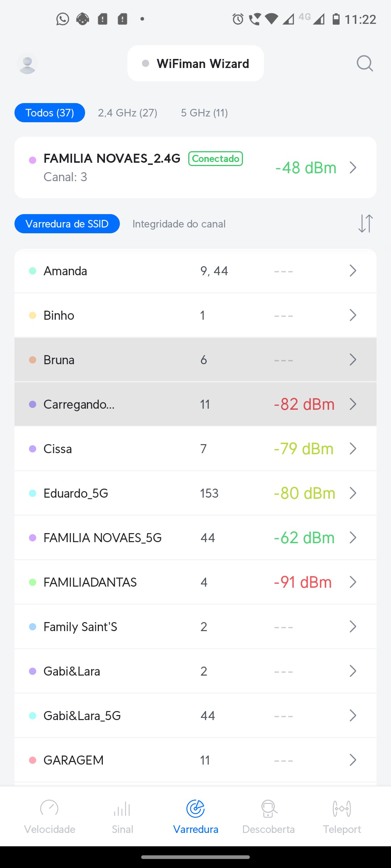Tap the search magnifier icon
The height and width of the screenshot is (868, 391).
[365, 64]
